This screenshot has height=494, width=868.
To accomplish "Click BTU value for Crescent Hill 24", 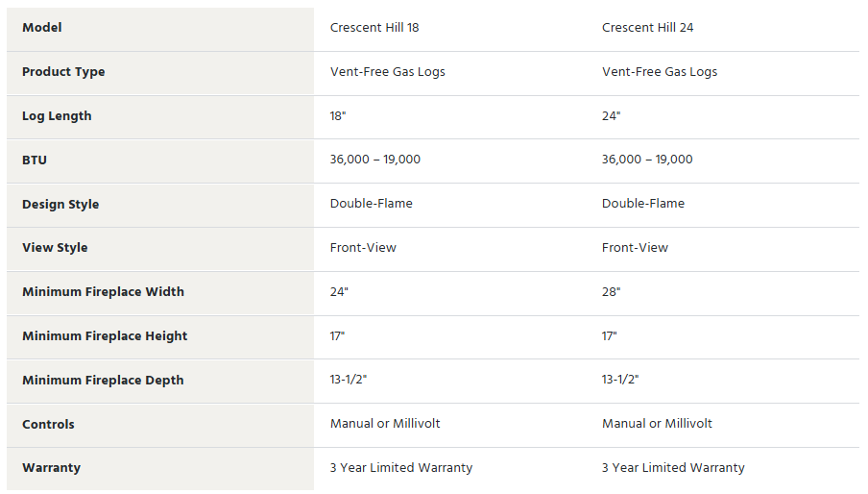I will point(647,160).
